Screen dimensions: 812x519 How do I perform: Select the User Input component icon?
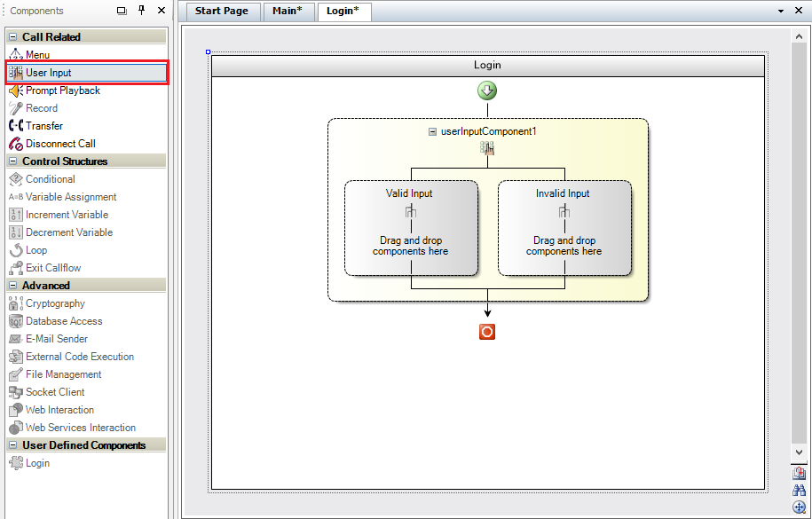tap(16, 73)
